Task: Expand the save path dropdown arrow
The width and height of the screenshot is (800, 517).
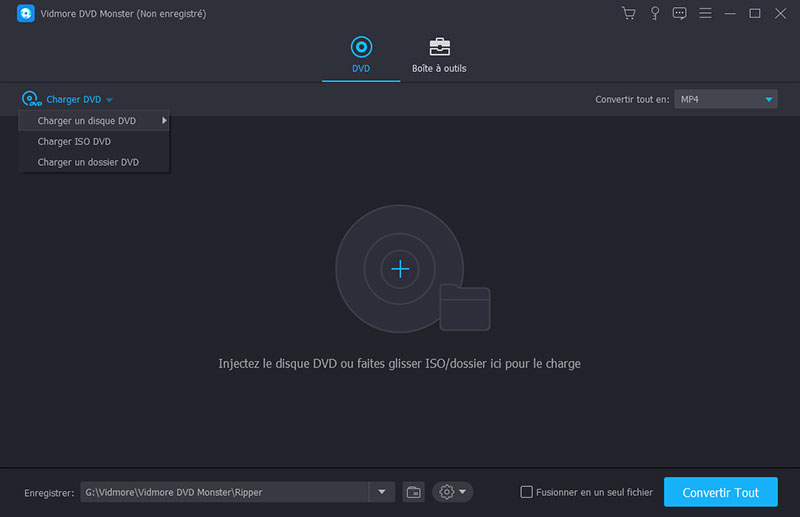Action: 382,492
